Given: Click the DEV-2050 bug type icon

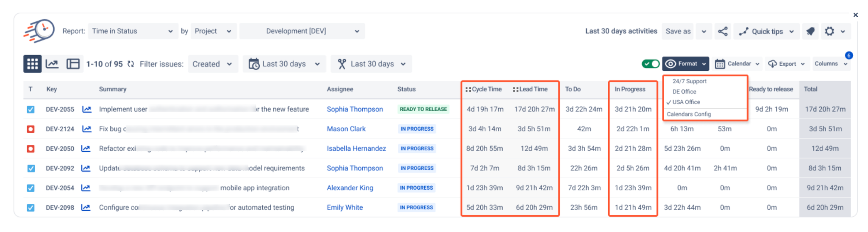Looking at the screenshot, I should pyautogui.click(x=31, y=148).
